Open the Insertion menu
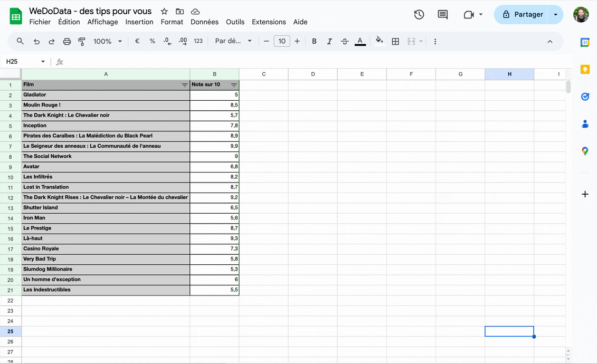Viewport: 597px width, 364px height. pos(139,22)
